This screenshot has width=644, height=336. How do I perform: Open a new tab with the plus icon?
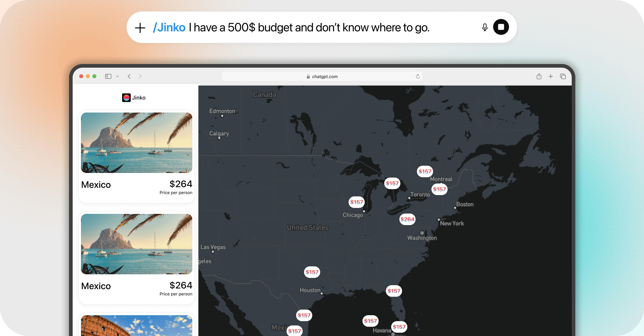pos(550,77)
